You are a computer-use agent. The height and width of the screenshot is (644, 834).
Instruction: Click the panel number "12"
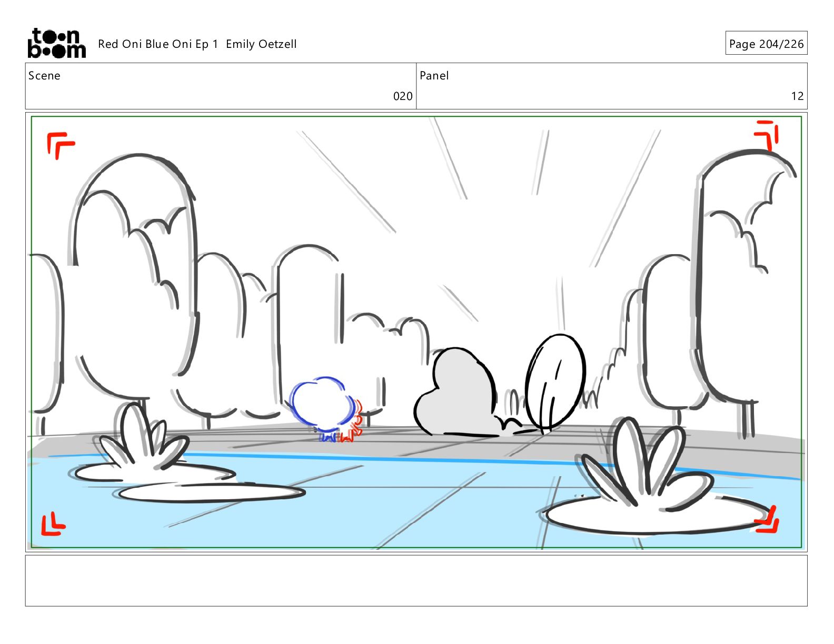point(797,96)
